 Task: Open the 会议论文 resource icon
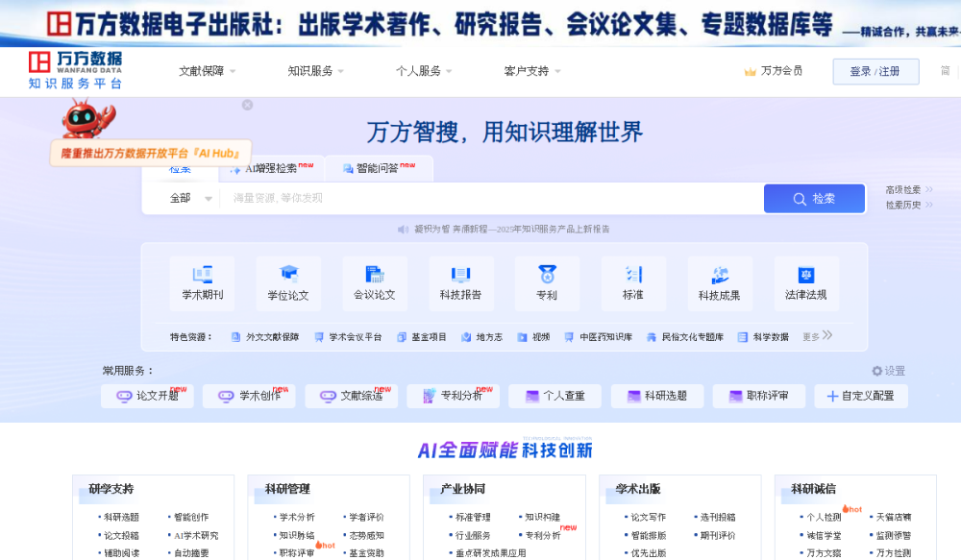click(x=375, y=283)
